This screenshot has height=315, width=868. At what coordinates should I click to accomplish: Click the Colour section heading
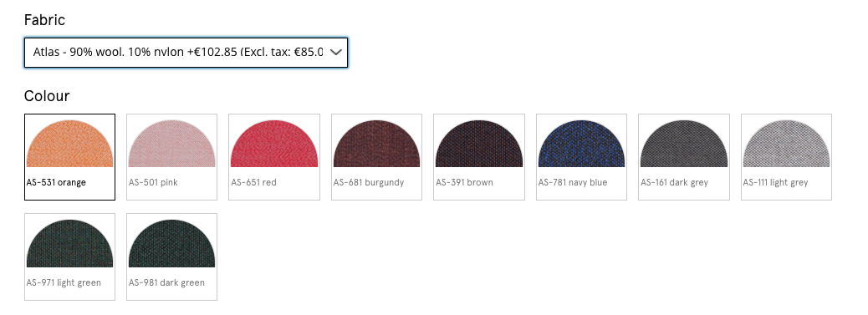(47, 96)
